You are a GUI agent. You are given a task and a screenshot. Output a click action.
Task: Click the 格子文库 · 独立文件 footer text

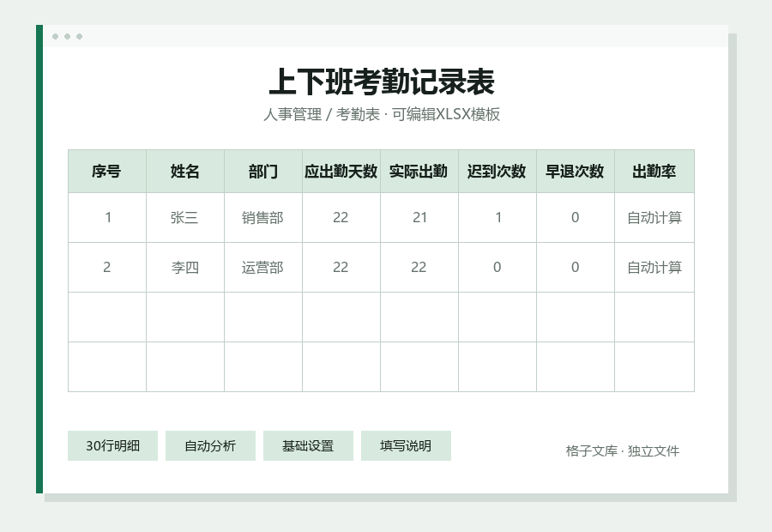coord(623,450)
